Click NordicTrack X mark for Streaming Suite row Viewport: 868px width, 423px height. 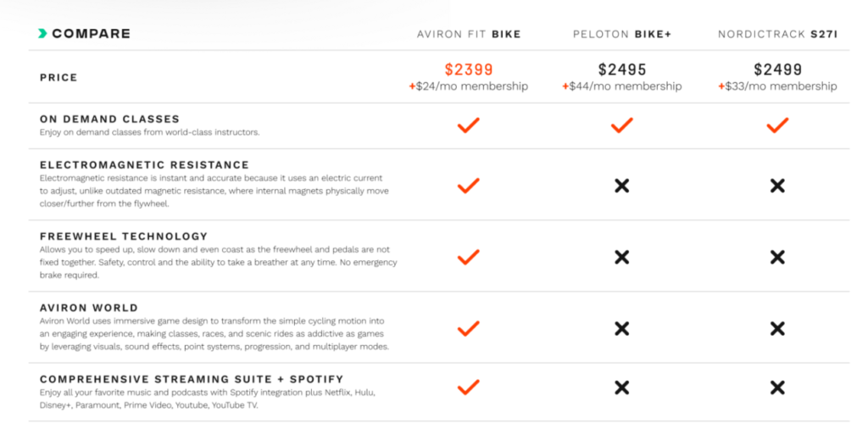point(777,387)
